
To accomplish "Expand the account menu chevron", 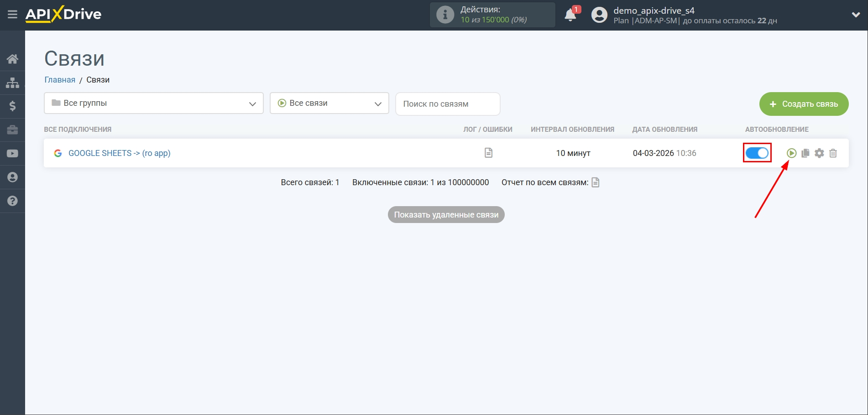I will (x=856, y=15).
